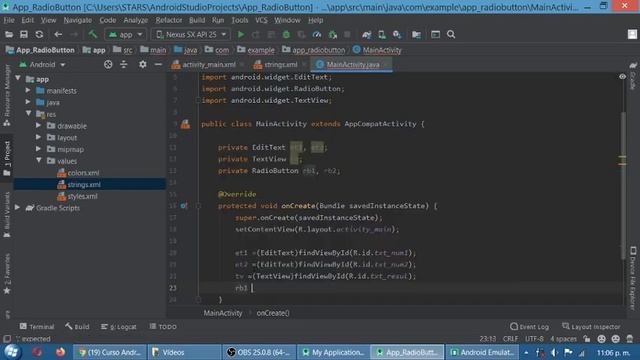This screenshot has width=640, height=360.
Task: Click the Make Project hammer icon
Action: (x=93, y=35)
